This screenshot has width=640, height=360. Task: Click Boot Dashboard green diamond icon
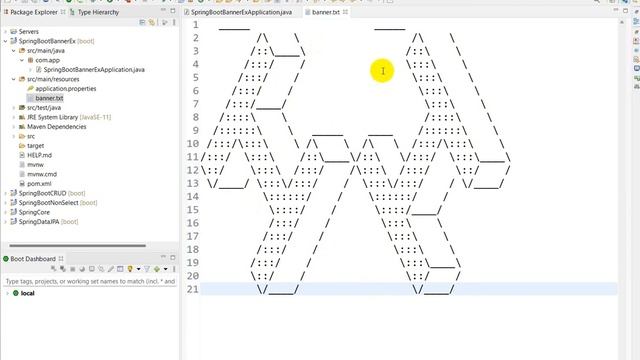tap(157, 269)
